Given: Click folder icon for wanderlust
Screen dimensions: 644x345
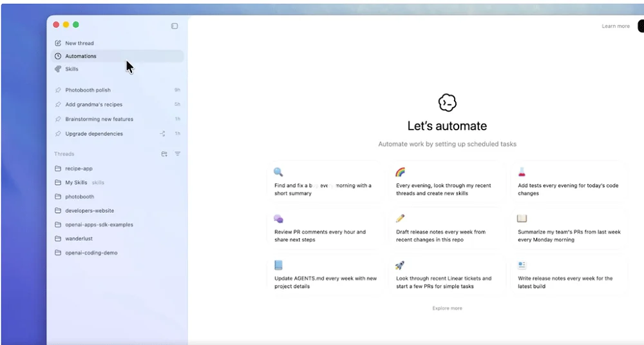Looking at the screenshot, I should click(x=58, y=239).
